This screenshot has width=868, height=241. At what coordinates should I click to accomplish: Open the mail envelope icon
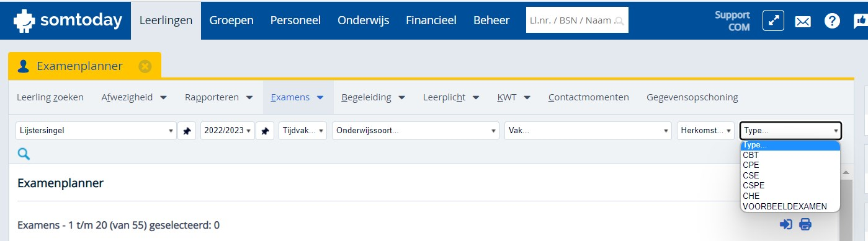tap(803, 21)
